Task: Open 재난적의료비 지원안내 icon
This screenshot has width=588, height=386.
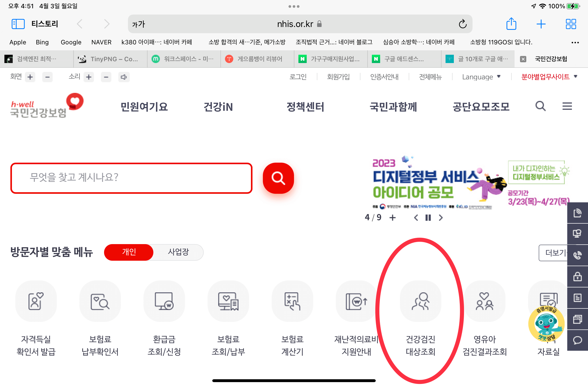Action: [x=357, y=301]
